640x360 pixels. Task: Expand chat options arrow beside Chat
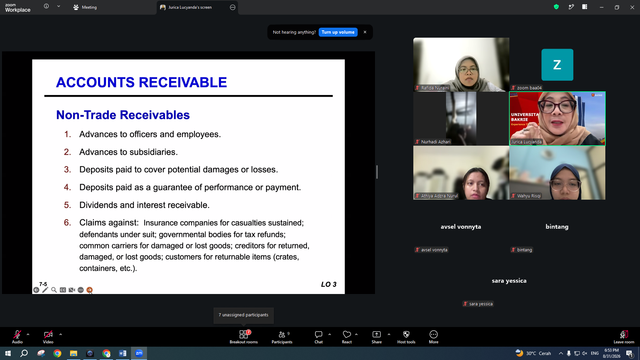(x=329, y=334)
